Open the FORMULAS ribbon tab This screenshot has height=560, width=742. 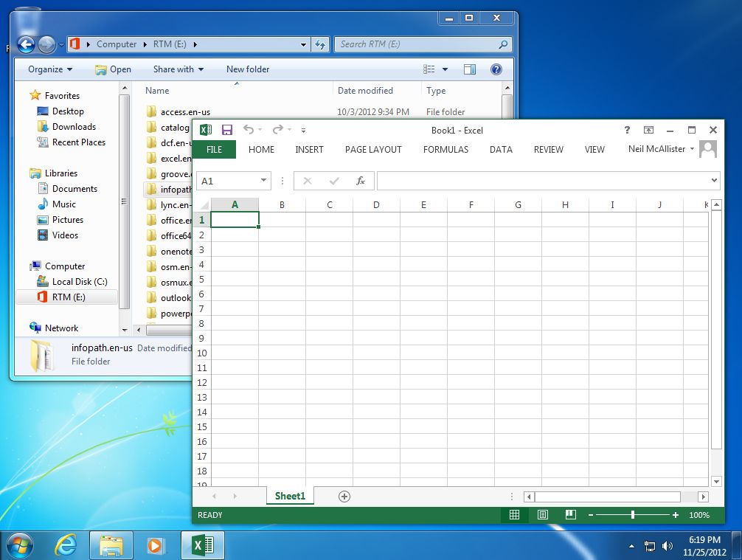point(445,150)
